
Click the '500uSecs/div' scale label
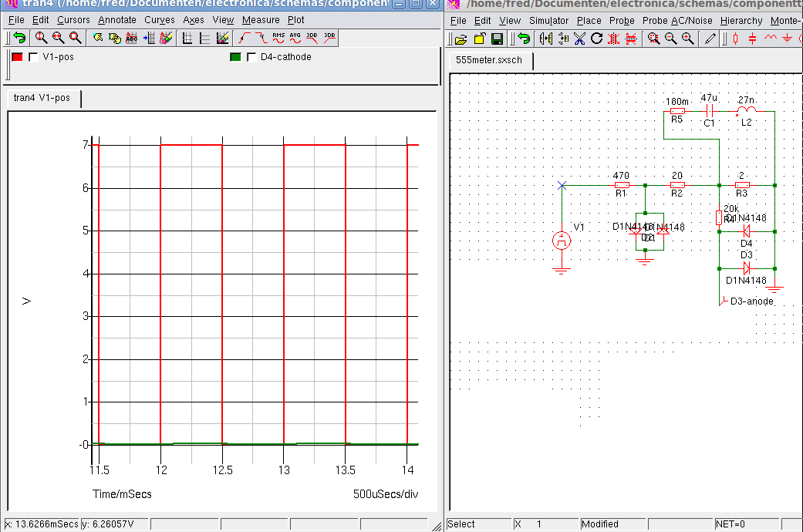click(386, 494)
